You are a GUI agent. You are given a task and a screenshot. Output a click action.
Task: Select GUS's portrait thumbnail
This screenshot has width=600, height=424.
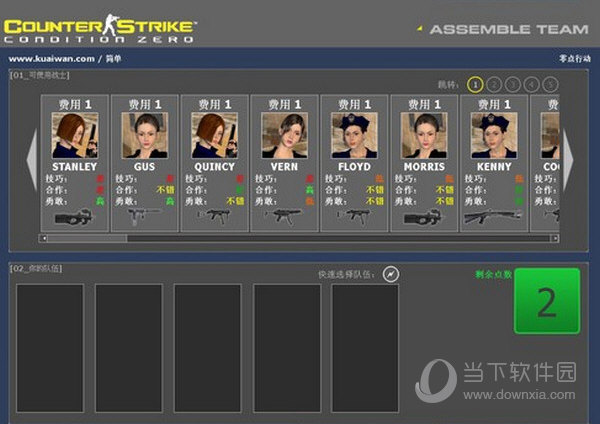click(145, 135)
